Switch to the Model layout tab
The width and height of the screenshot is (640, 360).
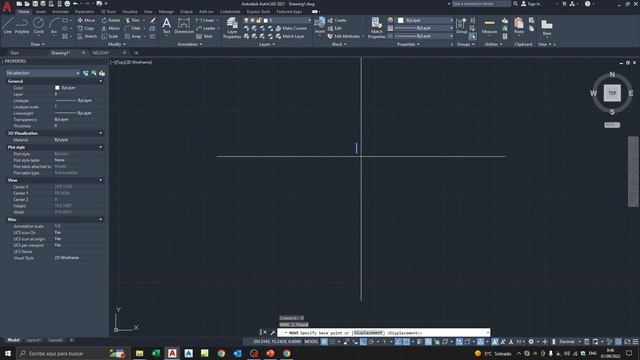13,340
